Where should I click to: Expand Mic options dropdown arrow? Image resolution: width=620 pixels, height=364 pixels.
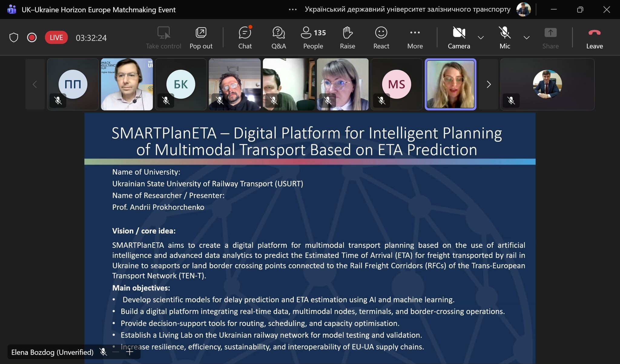point(526,38)
